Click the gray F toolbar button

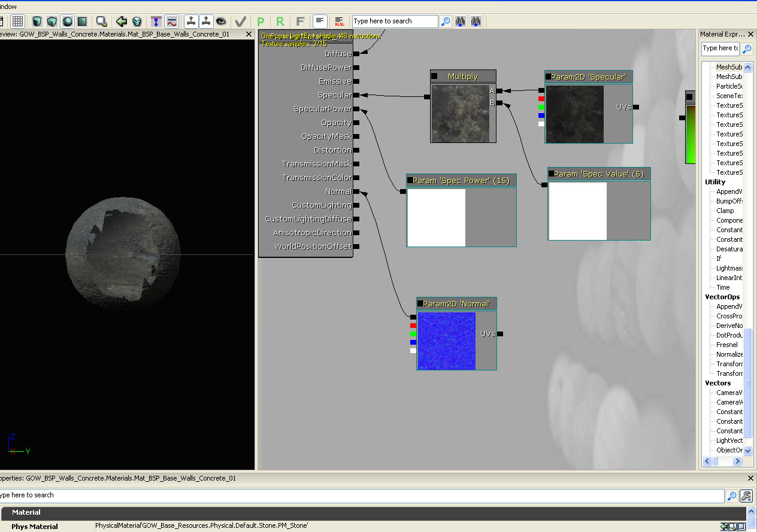(300, 22)
